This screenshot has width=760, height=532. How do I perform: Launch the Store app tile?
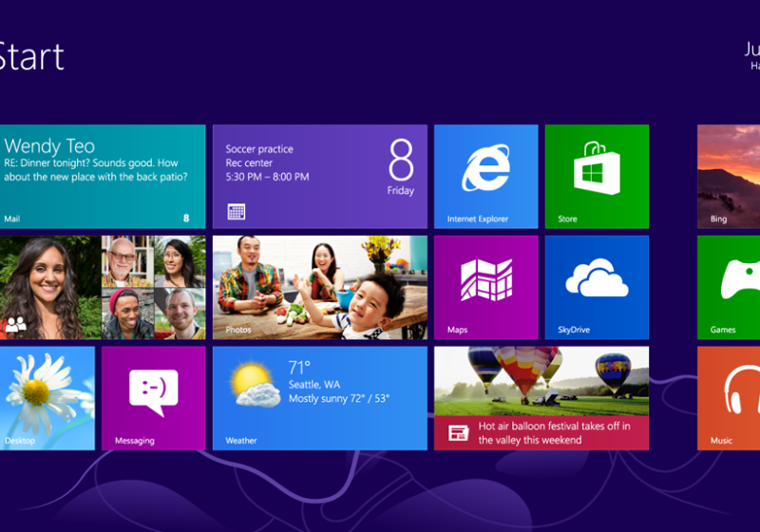click(597, 176)
